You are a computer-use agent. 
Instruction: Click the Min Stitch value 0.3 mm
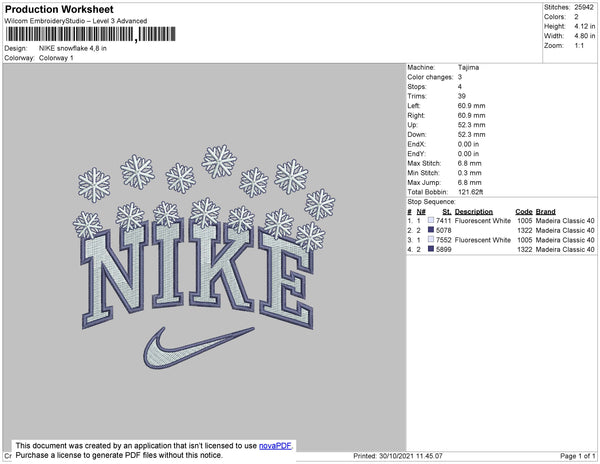[470, 173]
